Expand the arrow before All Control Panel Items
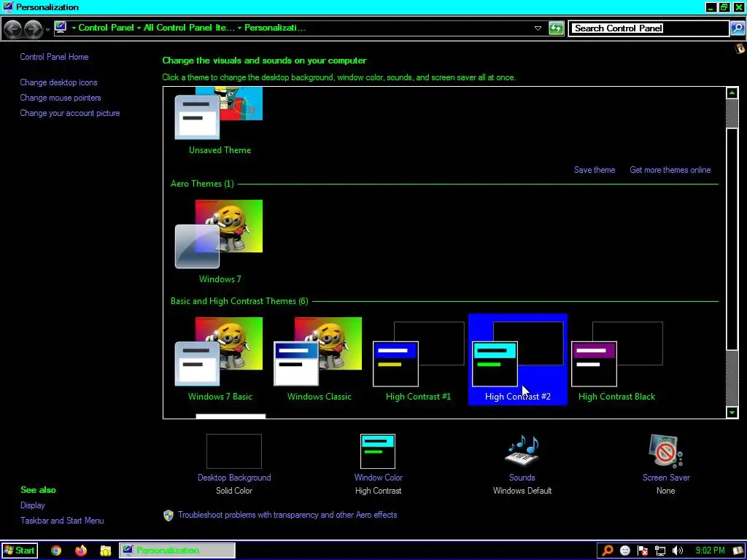The image size is (747, 560). [x=139, y=28]
